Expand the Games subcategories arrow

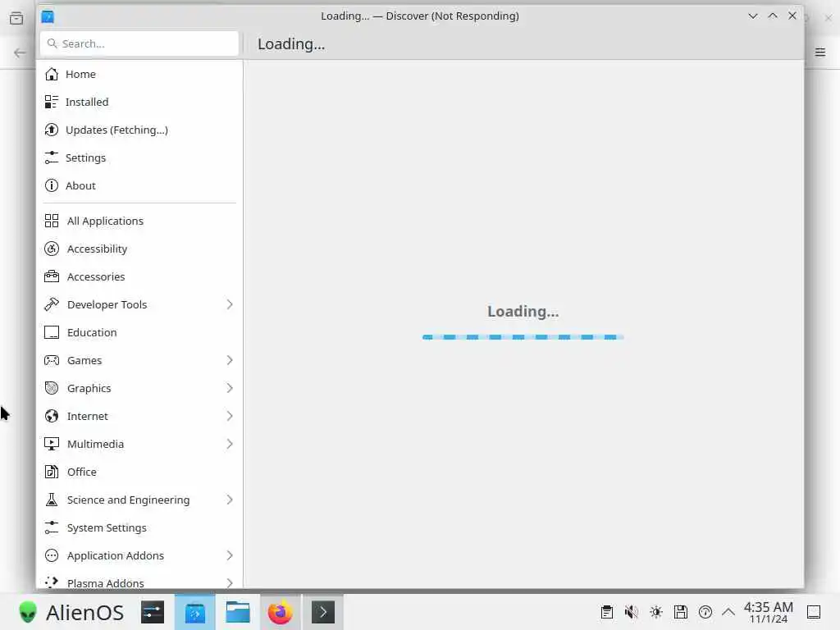click(x=230, y=360)
